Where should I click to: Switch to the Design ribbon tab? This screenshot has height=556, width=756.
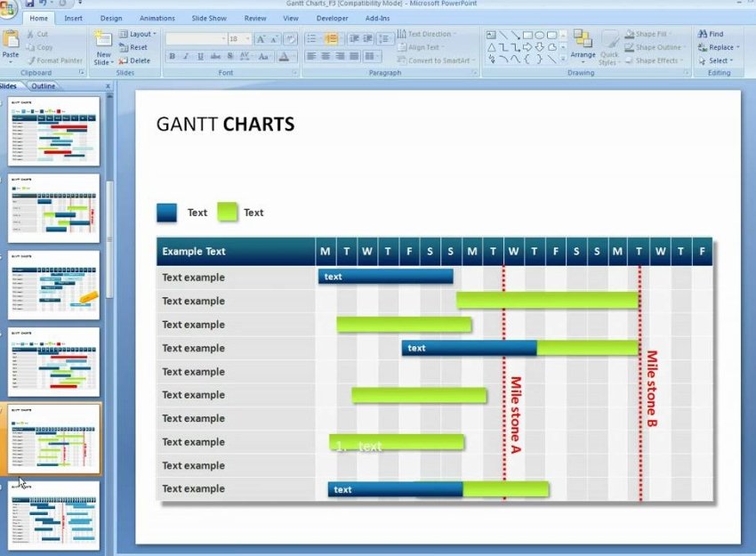[x=111, y=19]
